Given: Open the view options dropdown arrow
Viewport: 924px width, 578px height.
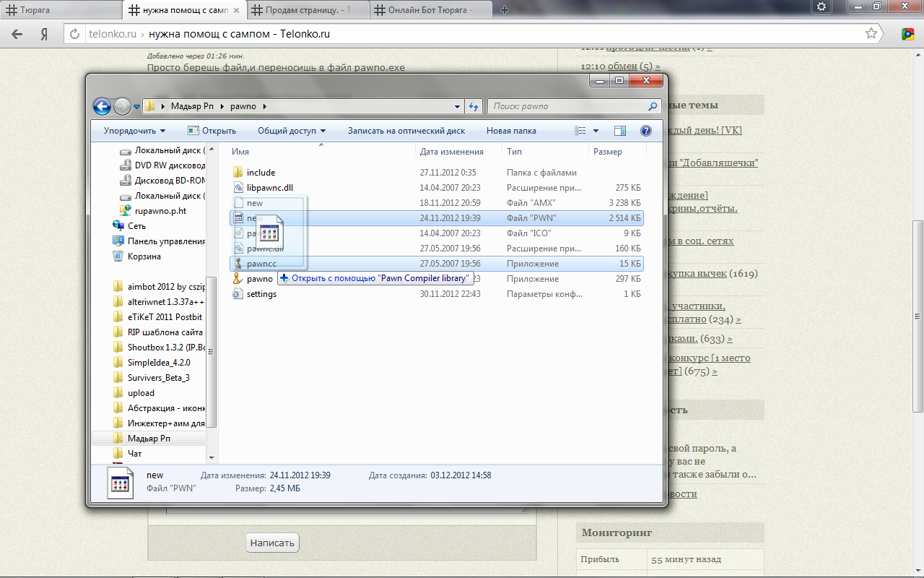Looking at the screenshot, I should tap(596, 131).
